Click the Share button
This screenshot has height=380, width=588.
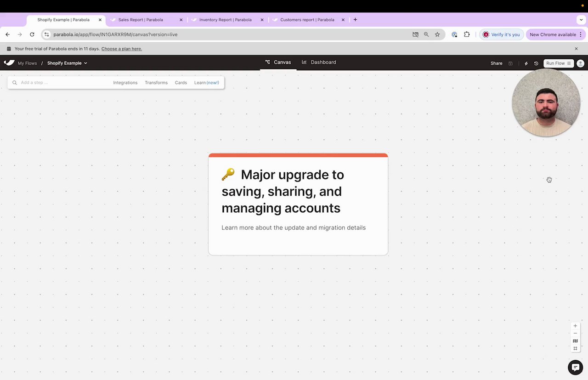[x=497, y=63]
